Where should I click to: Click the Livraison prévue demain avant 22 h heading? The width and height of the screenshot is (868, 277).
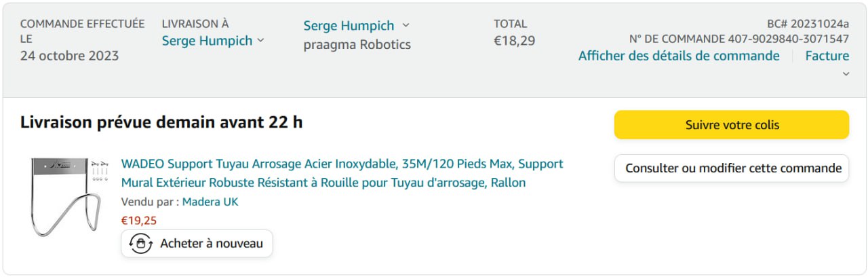(x=161, y=122)
